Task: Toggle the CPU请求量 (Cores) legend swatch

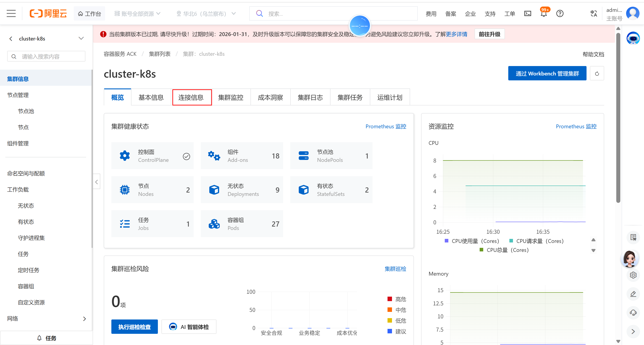Action: point(511,241)
